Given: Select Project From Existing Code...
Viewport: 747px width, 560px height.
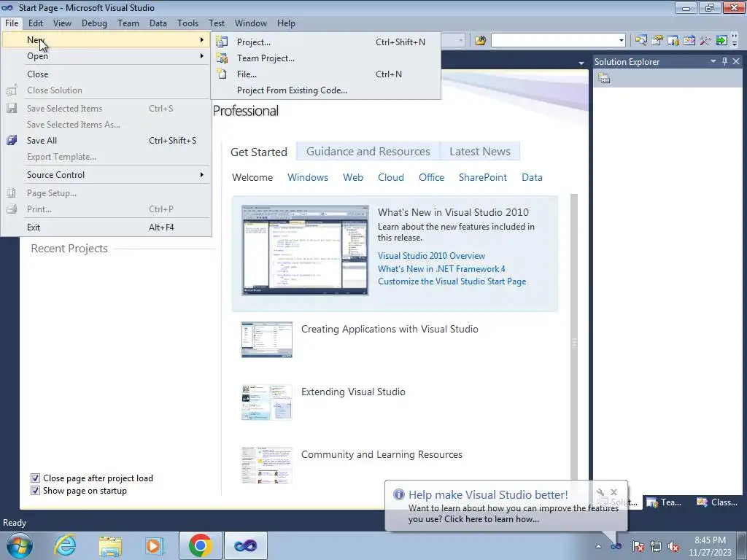Looking at the screenshot, I should (325, 90).
